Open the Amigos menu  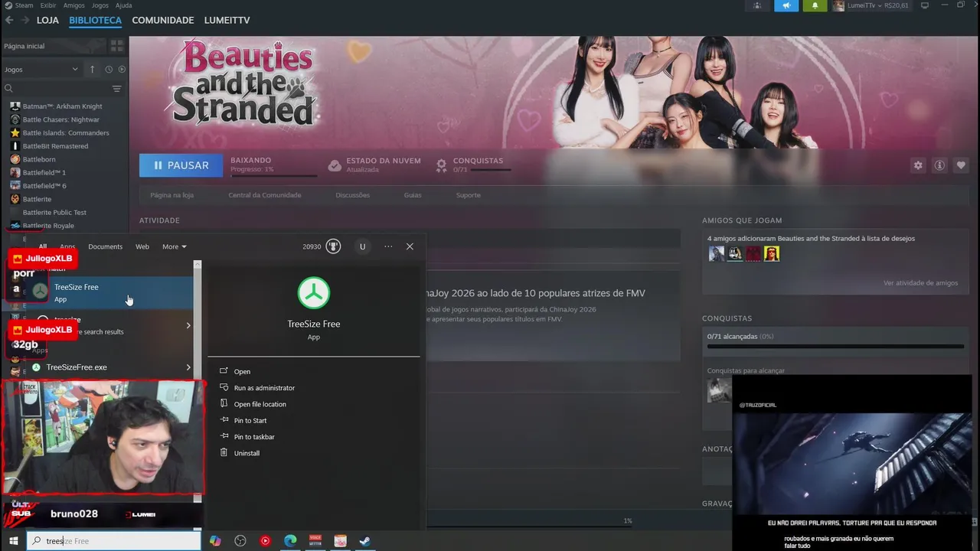click(x=74, y=5)
